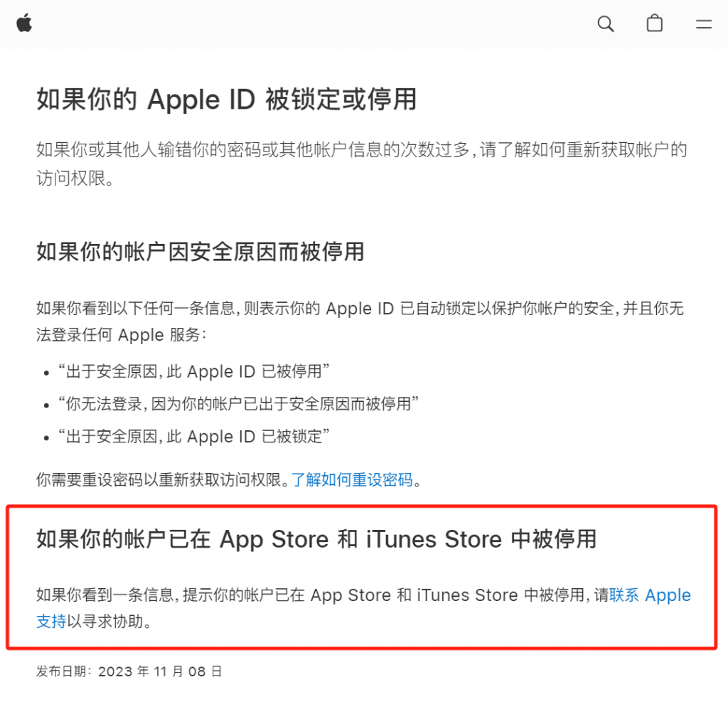Screen dimensions: 728x702
Task: Select the bullet ending with 此 Apple ID 已被锁定
Action: click(193, 437)
